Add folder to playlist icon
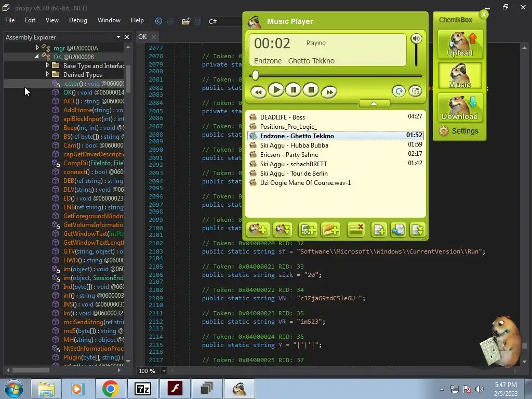Viewport: 532px width, 399px height. click(x=330, y=230)
